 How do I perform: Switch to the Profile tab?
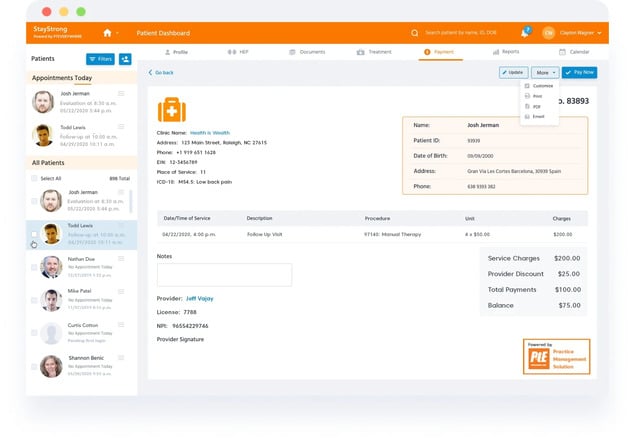pos(176,52)
